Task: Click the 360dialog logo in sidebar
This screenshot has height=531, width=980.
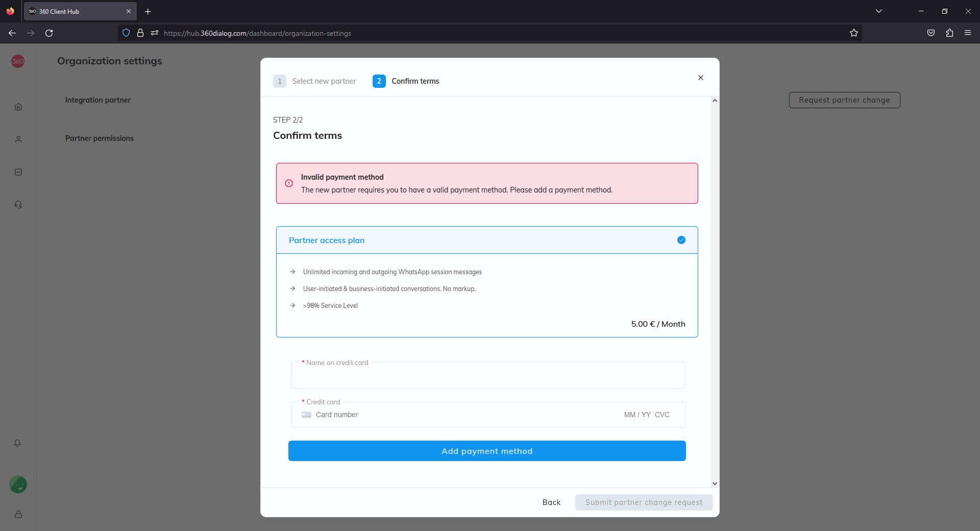Action: [x=18, y=61]
